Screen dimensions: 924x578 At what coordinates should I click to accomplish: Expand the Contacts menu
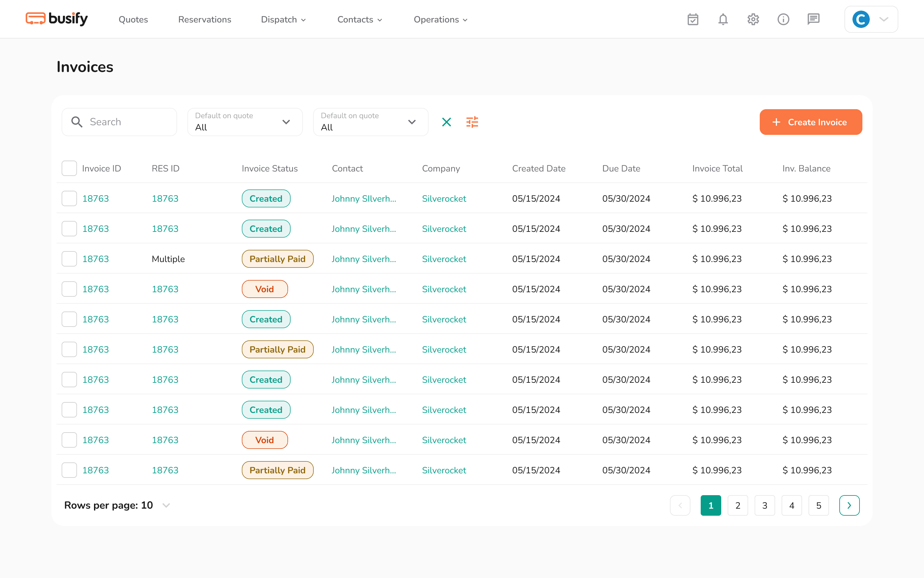coord(360,20)
